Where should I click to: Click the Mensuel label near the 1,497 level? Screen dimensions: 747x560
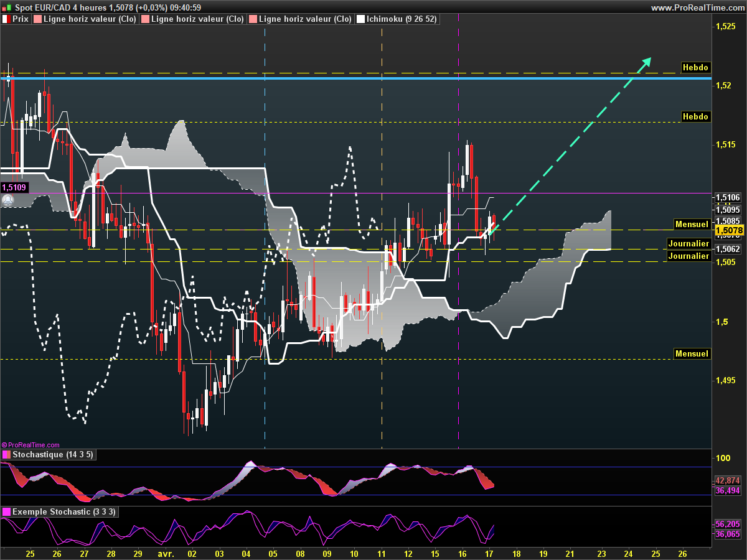tap(692, 354)
